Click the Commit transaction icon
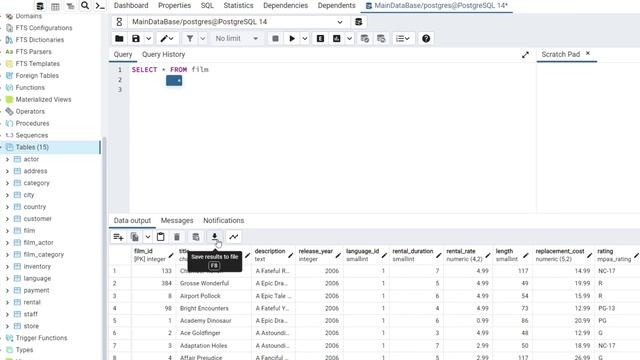 pyautogui.click(x=365, y=38)
